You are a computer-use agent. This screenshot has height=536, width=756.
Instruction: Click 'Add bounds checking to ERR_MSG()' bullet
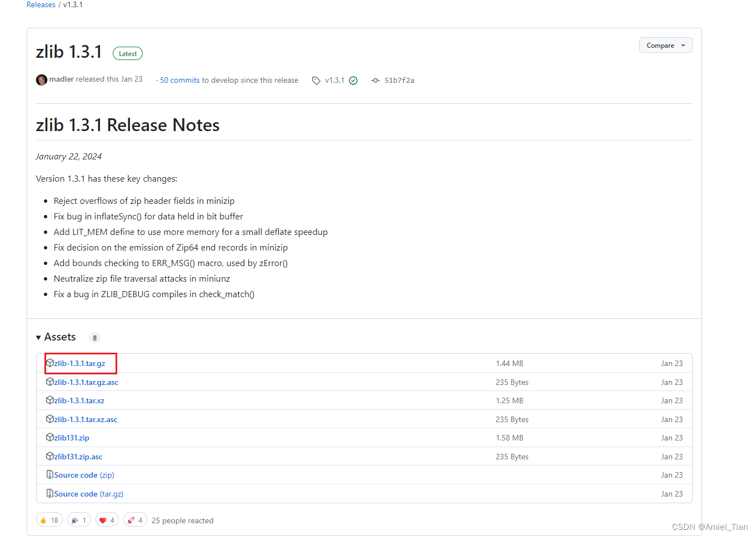point(171,263)
